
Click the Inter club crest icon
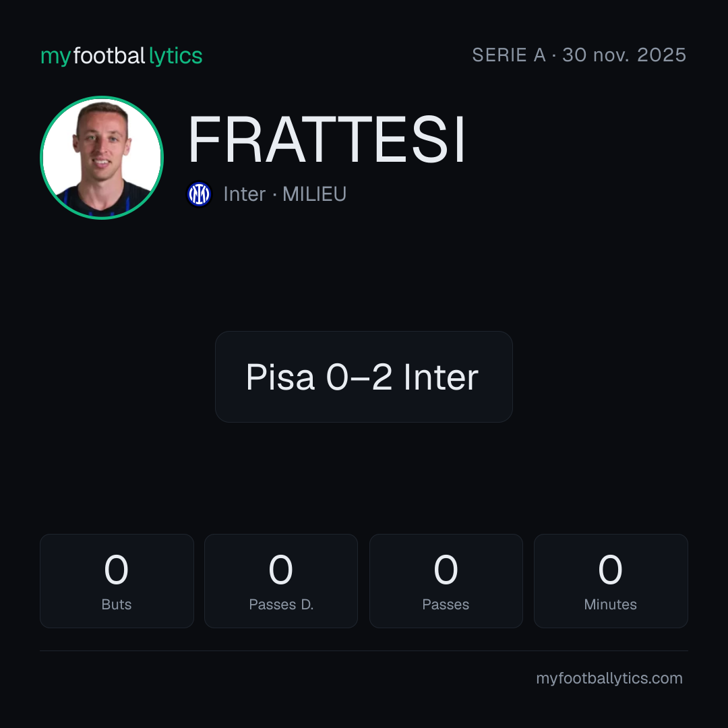[x=199, y=194]
